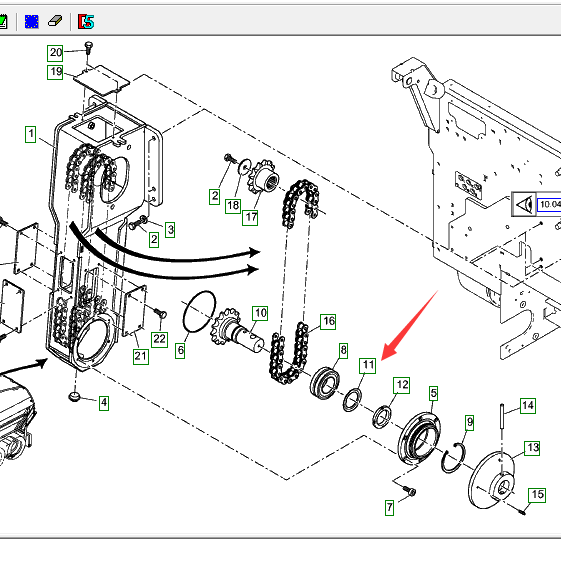Image resolution: width=561 pixels, height=574 pixels.
Task: Select callout 13 disc label
Action: pos(533,448)
